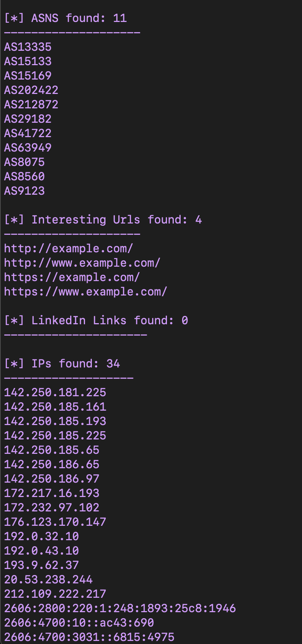Click the AS13335 entry
This screenshot has height=644, width=302.
pyautogui.click(x=28, y=47)
